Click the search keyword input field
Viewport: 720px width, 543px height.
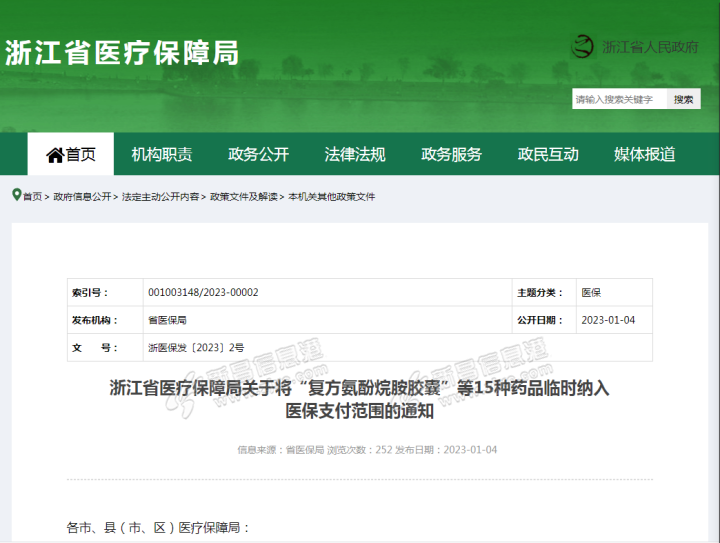618,99
